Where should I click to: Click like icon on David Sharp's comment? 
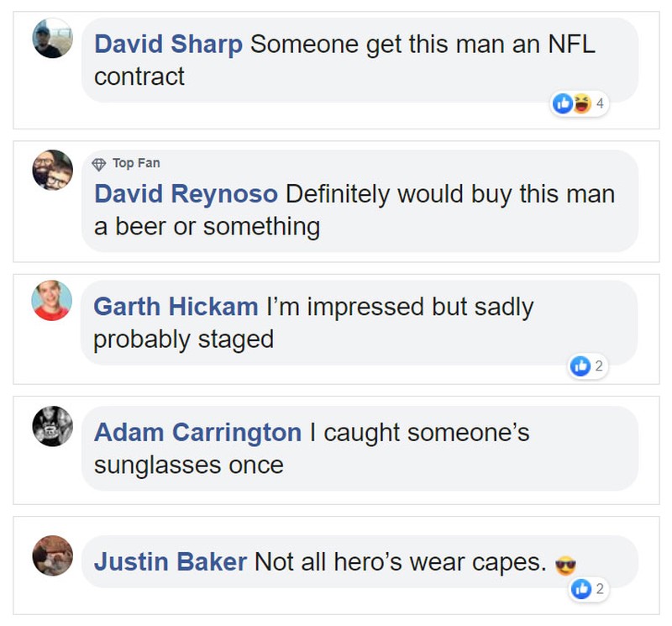point(562,104)
